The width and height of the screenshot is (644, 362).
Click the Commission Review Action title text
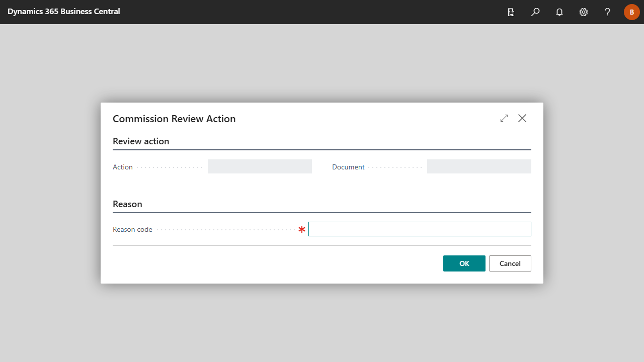pyautogui.click(x=174, y=119)
